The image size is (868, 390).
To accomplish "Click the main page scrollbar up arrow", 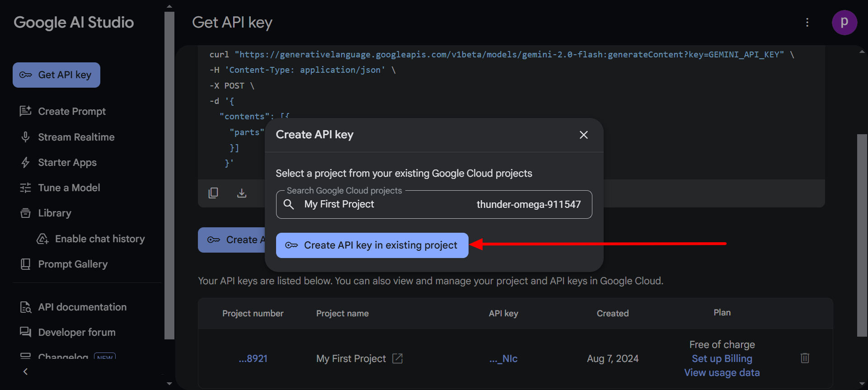I will (x=862, y=52).
